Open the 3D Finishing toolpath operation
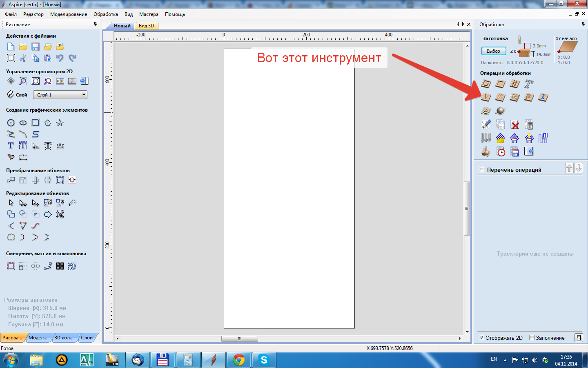Screen dimensions: 588x368 click(x=500, y=110)
